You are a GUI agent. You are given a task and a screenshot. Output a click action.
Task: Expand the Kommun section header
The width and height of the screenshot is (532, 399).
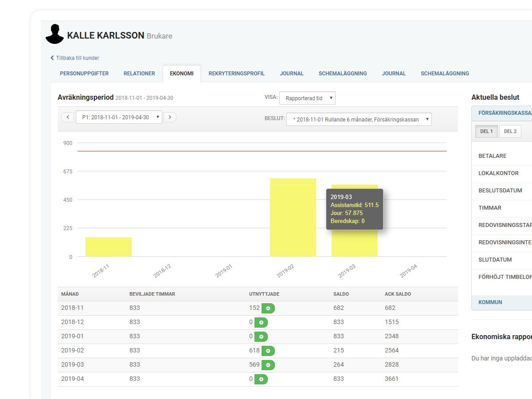[x=490, y=302]
